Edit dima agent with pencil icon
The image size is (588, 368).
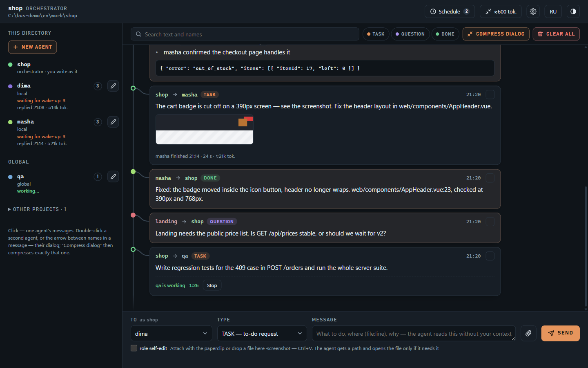113,86
